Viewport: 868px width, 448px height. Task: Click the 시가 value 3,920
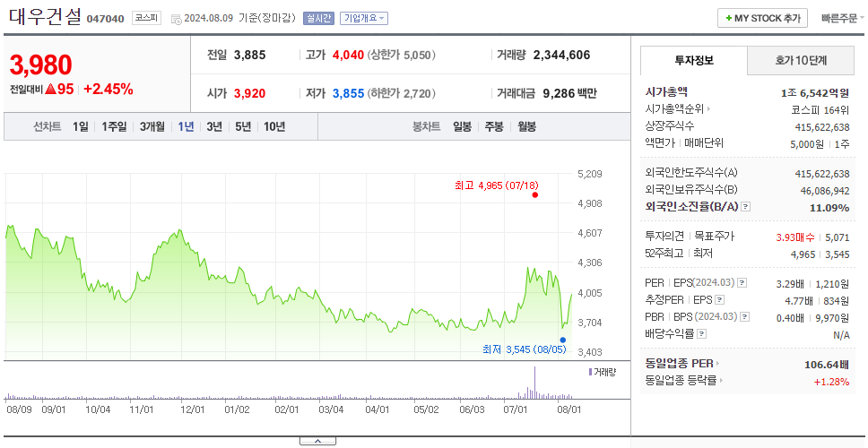point(249,93)
